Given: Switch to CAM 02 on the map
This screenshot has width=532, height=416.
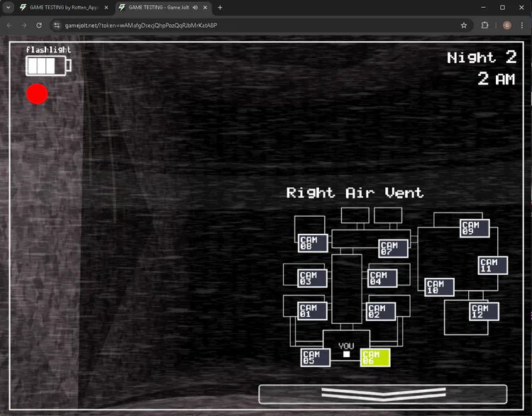Looking at the screenshot, I should 381,311.
